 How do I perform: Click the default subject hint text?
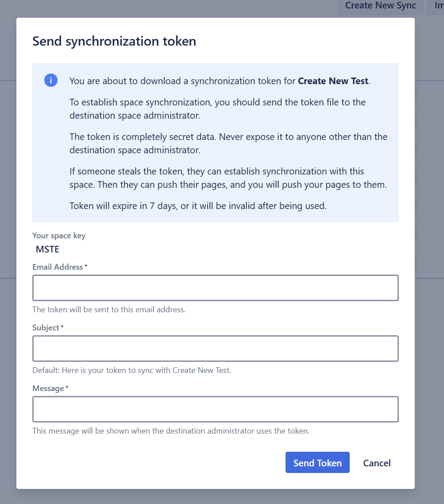131,370
